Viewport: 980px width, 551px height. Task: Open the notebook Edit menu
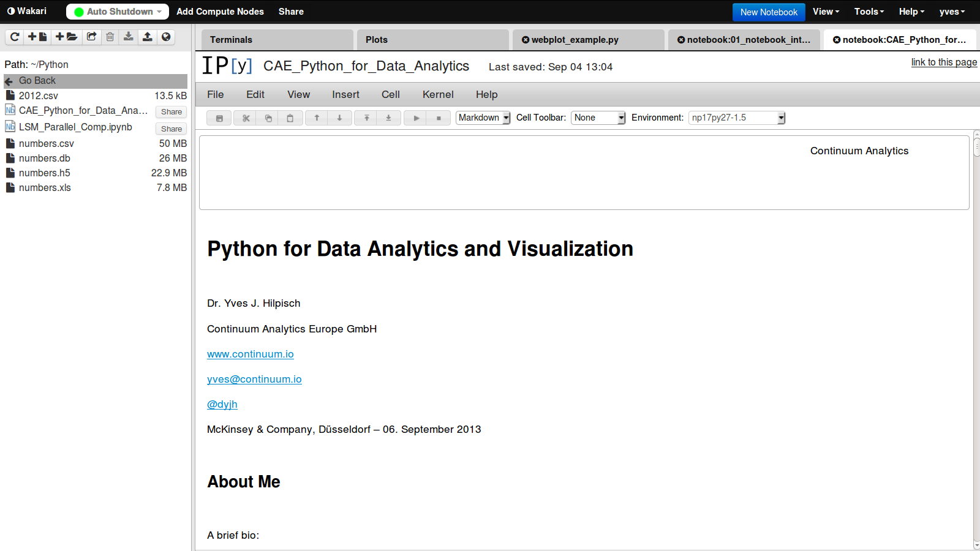pyautogui.click(x=255, y=94)
